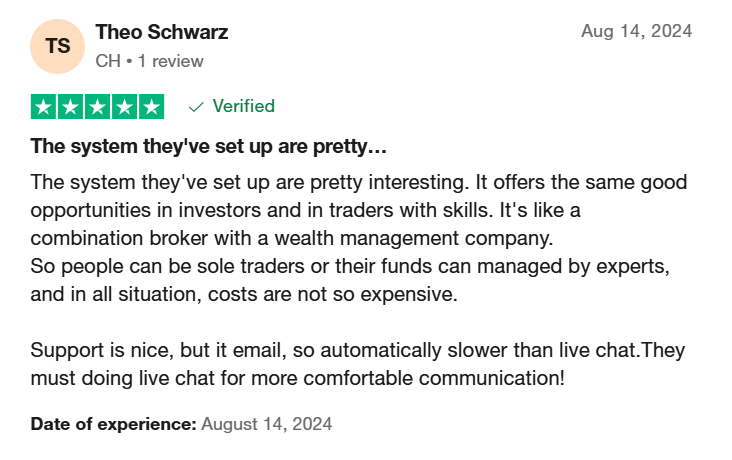
Task: Click the TS avatar circle
Action: click(x=57, y=46)
